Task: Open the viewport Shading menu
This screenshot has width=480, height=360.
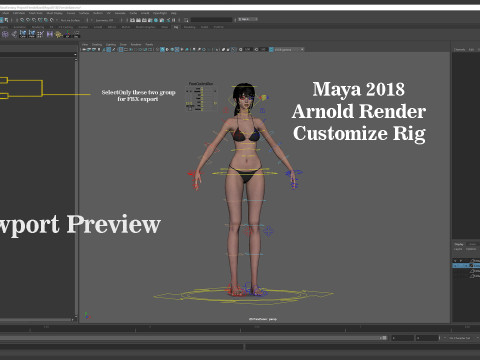Action: (x=97, y=44)
